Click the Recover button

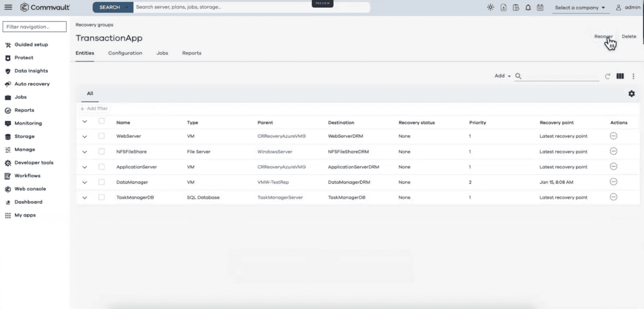point(603,36)
